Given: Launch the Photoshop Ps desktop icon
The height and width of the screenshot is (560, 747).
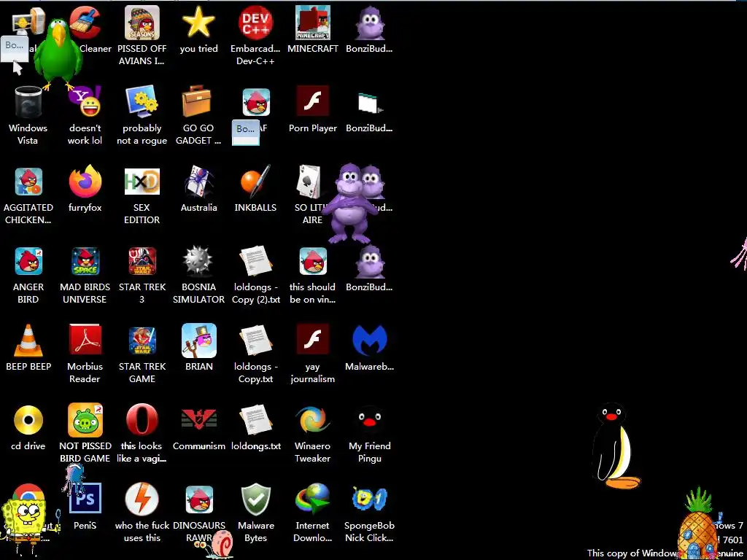Looking at the screenshot, I should point(85,498).
